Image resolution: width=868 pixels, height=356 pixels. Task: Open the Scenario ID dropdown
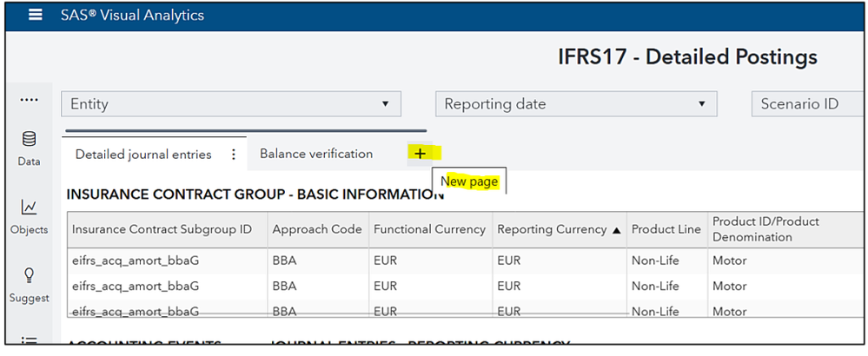(808, 104)
